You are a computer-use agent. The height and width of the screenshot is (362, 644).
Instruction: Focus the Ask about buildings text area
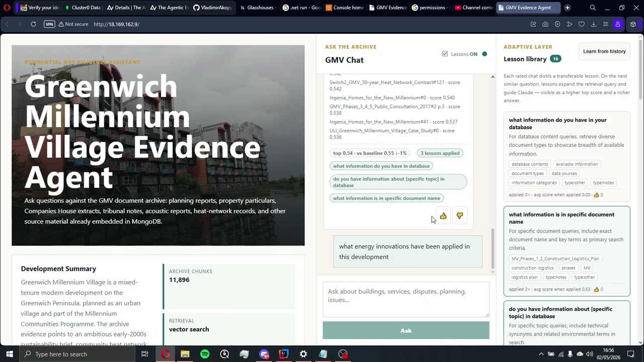[406, 300]
